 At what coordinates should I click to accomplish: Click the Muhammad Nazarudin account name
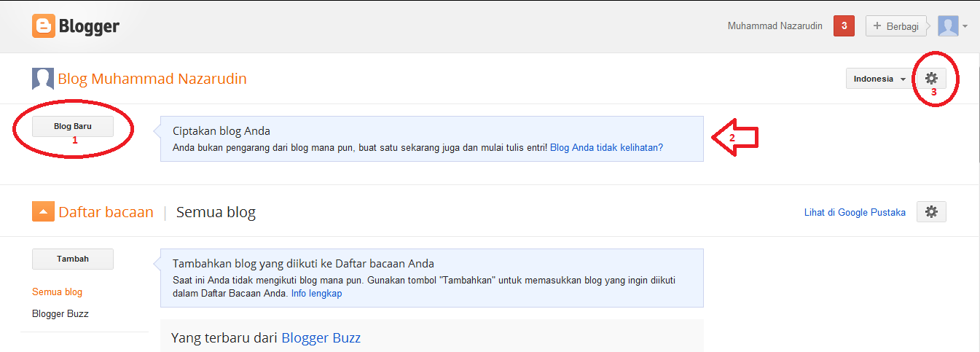775,26
